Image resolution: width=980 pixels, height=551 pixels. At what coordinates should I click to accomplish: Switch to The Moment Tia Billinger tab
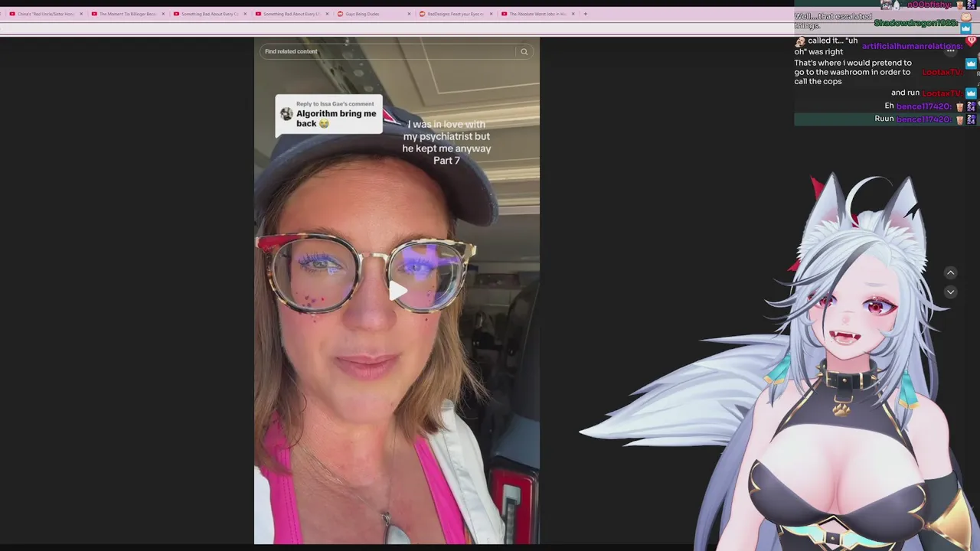tap(127, 14)
